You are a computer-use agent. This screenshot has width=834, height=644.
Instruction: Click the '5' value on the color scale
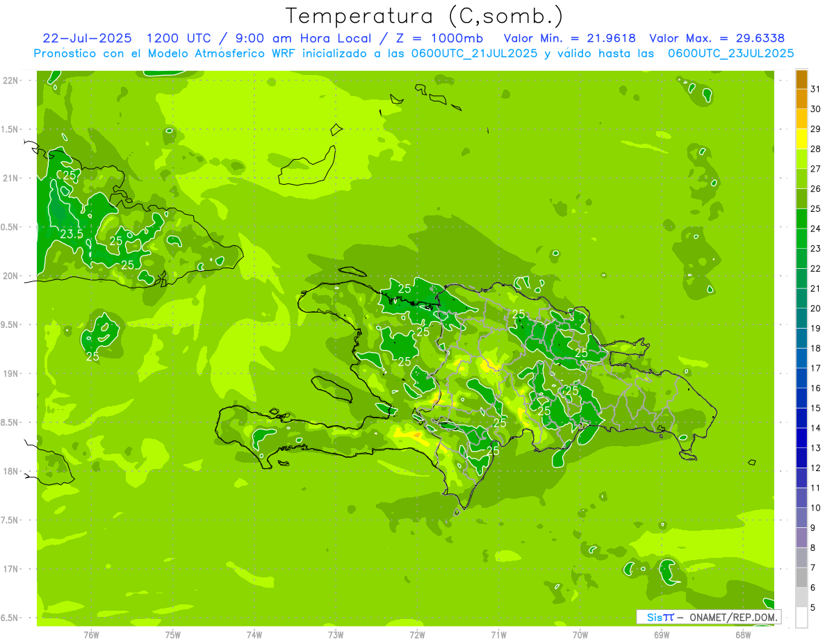pyautogui.click(x=813, y=608)
